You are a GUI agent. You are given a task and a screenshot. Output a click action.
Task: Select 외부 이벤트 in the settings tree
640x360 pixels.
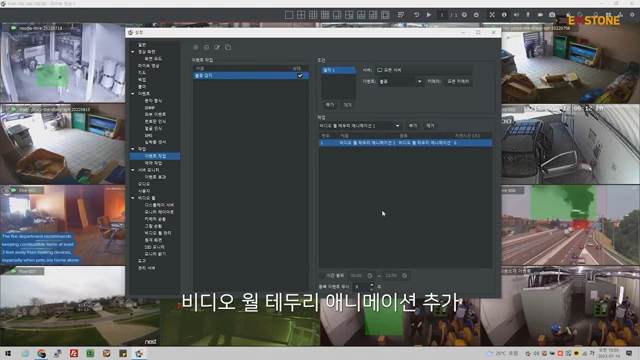pyautogui.click(x=156, y=115)
